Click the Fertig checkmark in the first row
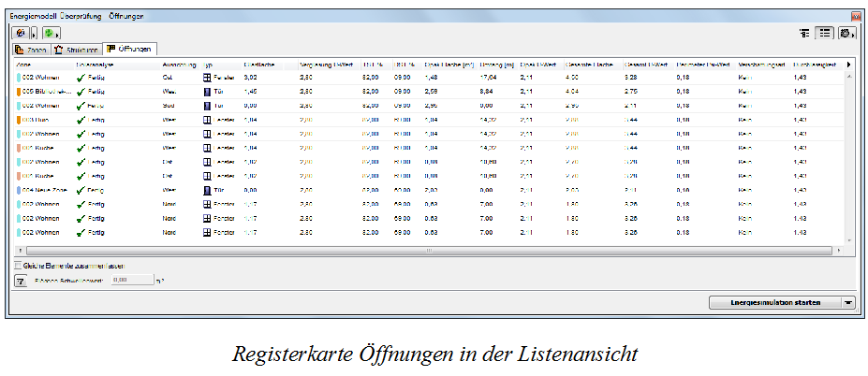 pos(81,78)
